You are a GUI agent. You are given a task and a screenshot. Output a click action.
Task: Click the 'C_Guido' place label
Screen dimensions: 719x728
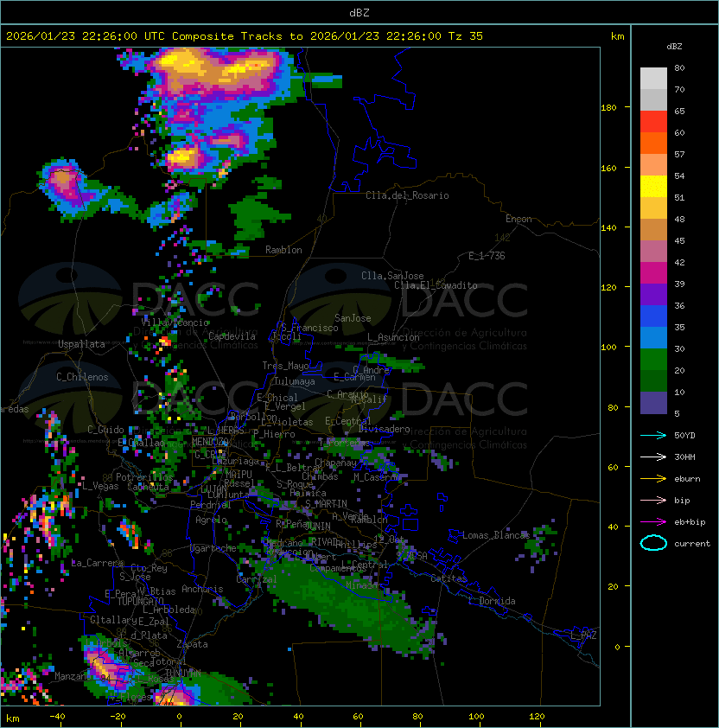[x=105, y=430]
